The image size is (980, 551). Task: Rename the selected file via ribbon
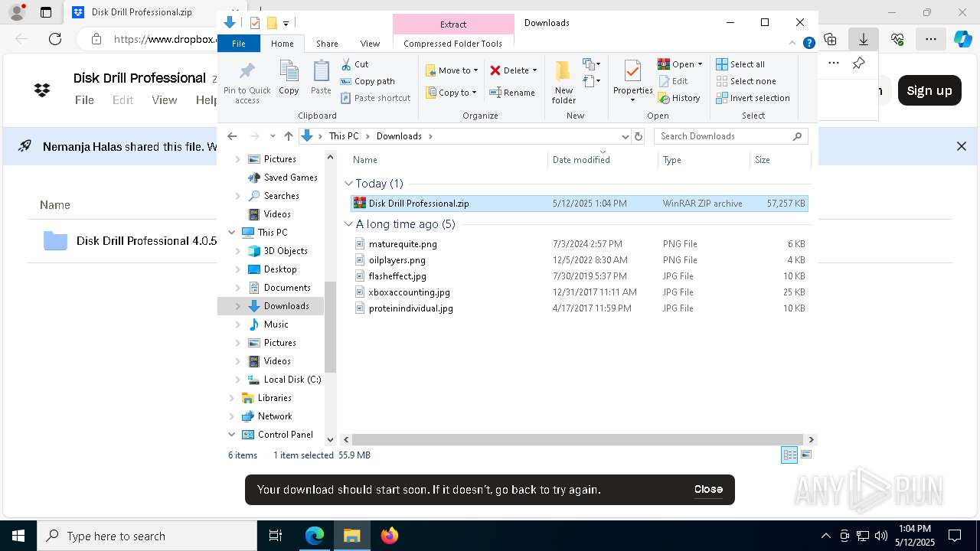coord(512,93)
